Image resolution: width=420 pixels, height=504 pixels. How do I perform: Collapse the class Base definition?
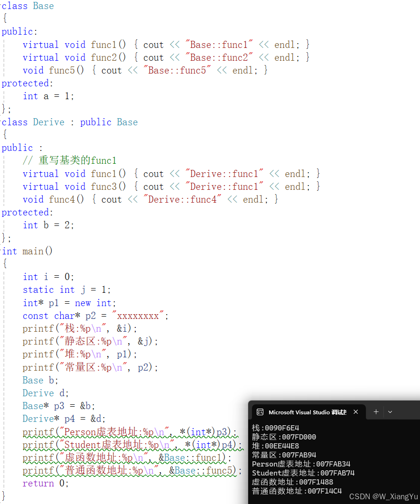pos(1,6)
